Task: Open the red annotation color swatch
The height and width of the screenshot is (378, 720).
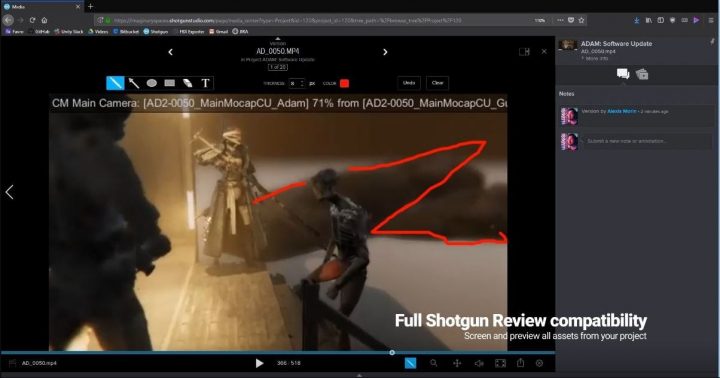Action: click(x=344, y=84)
